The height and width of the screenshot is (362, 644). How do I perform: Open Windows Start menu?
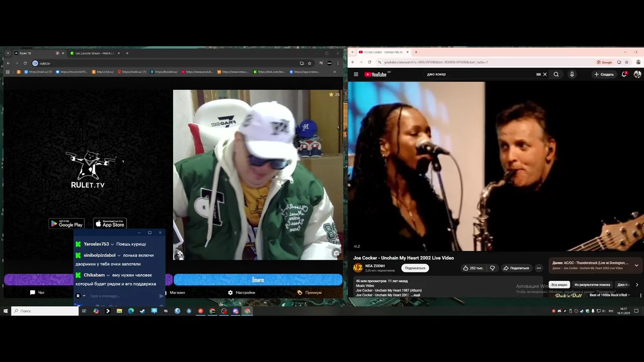coord(6,311)
